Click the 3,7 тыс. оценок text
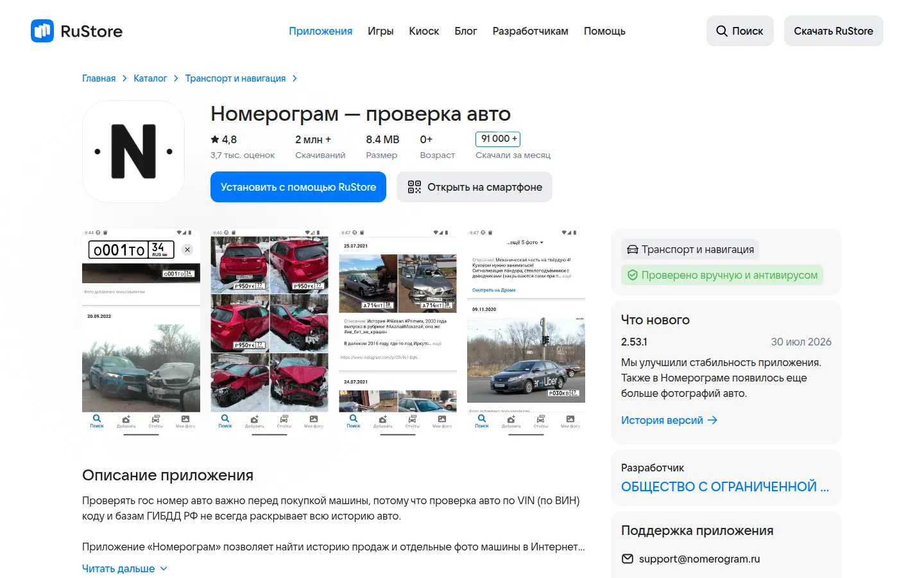Image resolution: width=924 pixels, height=578 pixels. tap(243, 155)
